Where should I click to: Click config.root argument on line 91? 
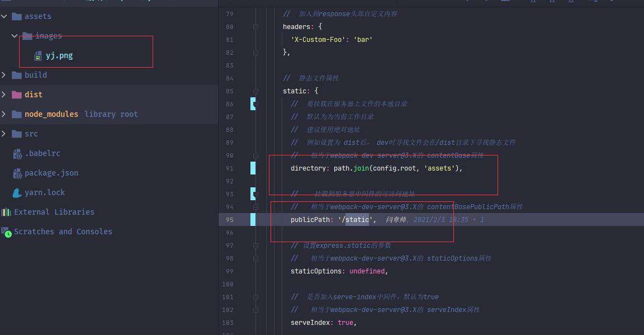394,168
